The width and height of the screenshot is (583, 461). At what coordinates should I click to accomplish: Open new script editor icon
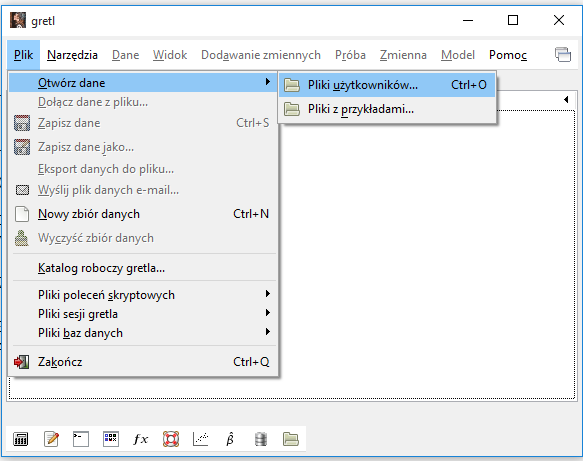[x=51, y=439]
